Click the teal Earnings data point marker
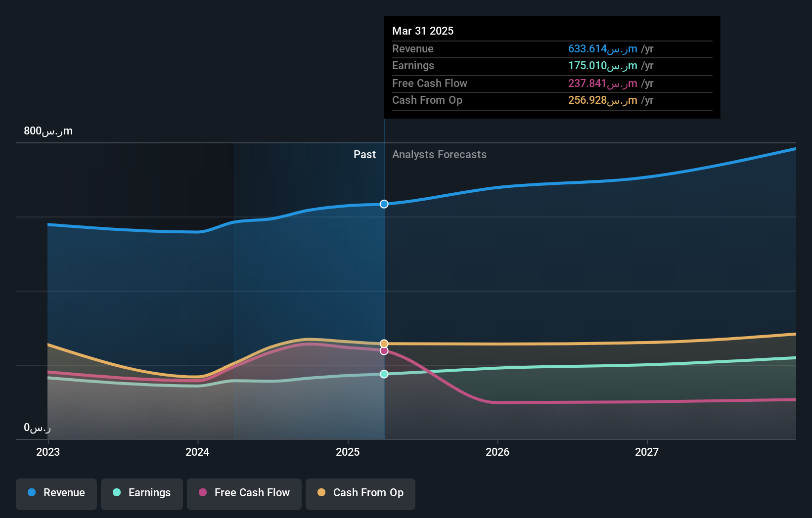 (384, 374)
